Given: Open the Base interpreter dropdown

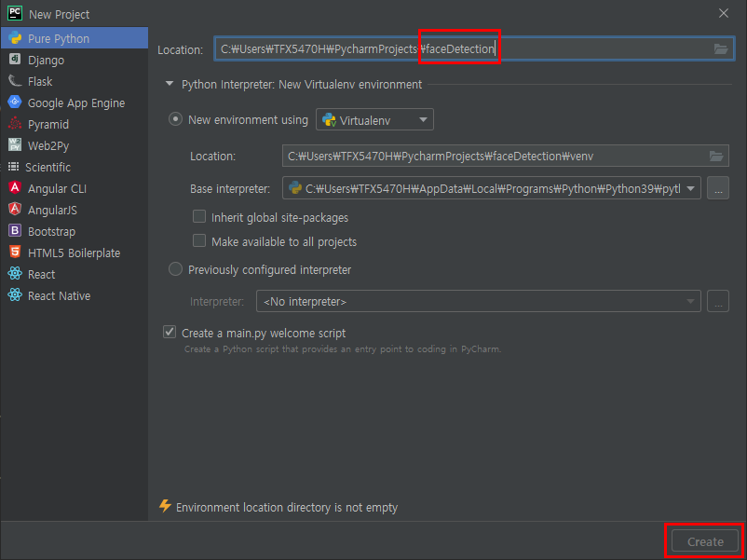Looking at the screenshot, I should 491,188.
